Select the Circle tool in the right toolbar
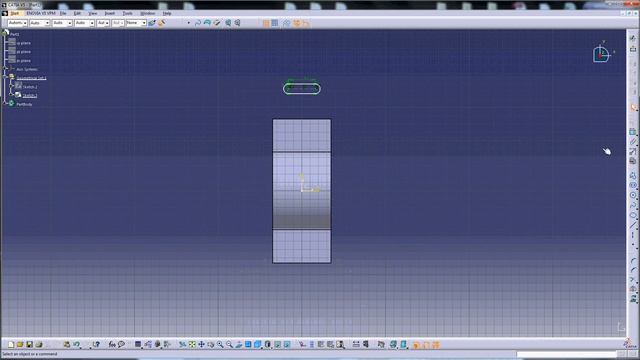 click(633, 195)
